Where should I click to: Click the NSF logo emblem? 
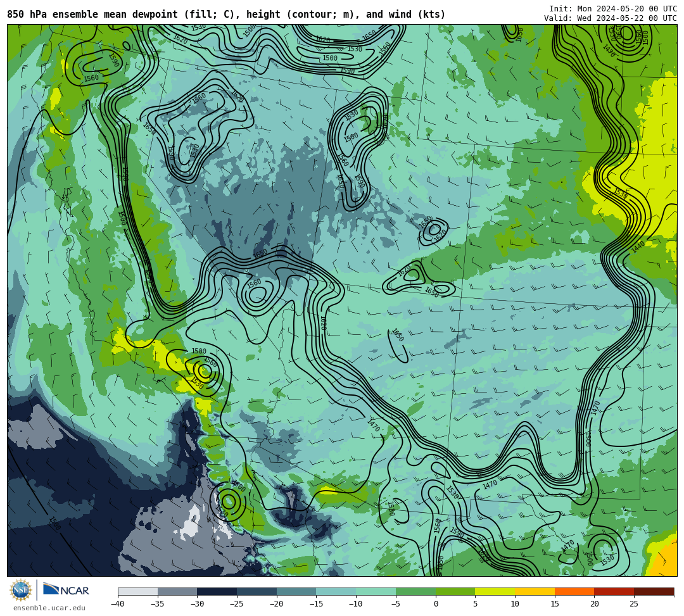[x=20, y=590]
